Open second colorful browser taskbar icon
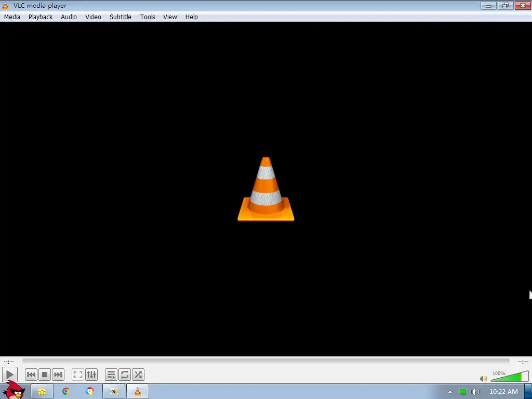The width and height of the screenshot is (532, 399). [90, 392]
